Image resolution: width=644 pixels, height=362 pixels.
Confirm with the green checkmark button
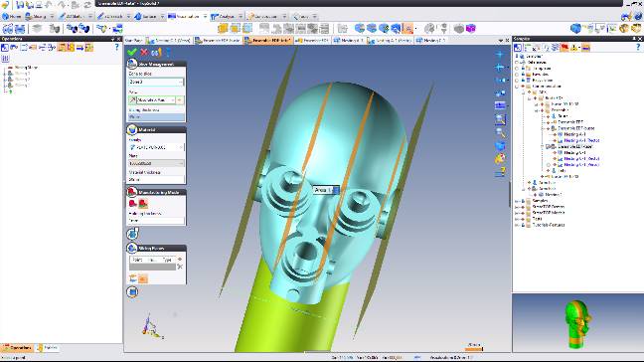pos(132,52)
